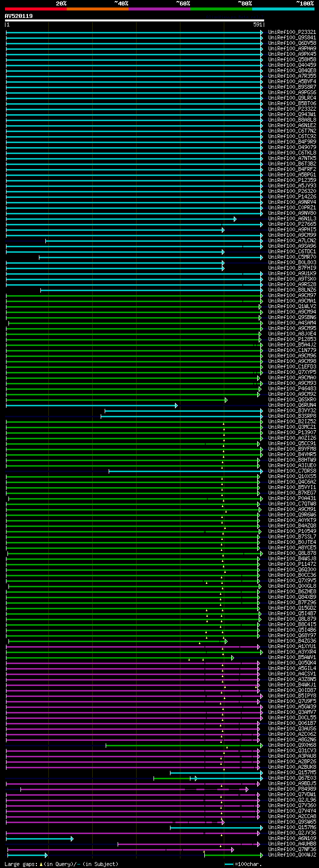Click hit label UniRef100_Q943W1
This screenshot has width=319, height=868.
tap(292, 114)
